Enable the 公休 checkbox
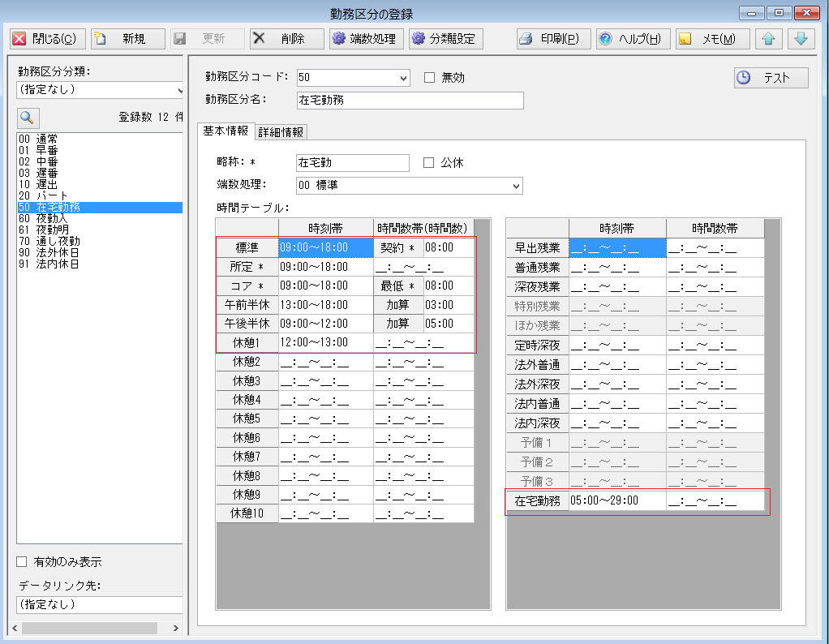Screen dimensions: 829x644 (430, 163)
